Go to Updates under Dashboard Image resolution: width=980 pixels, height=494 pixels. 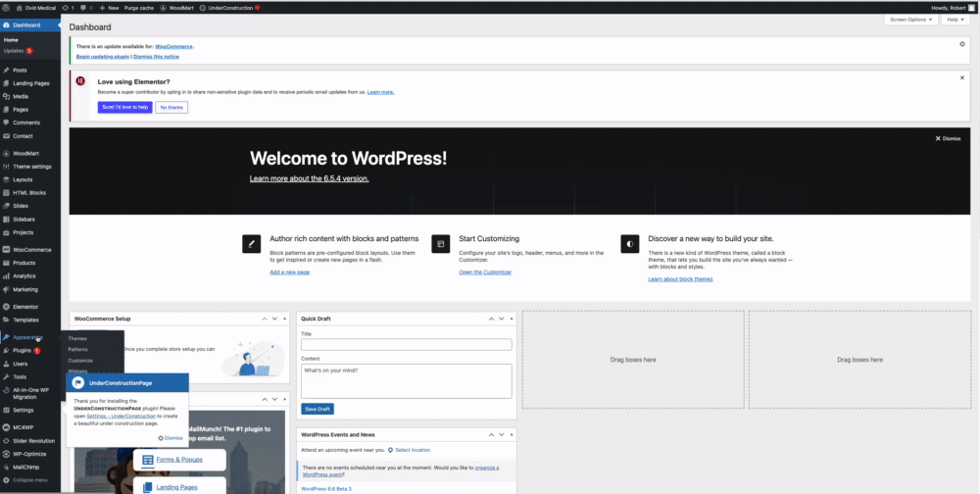[x=18, y=51]
